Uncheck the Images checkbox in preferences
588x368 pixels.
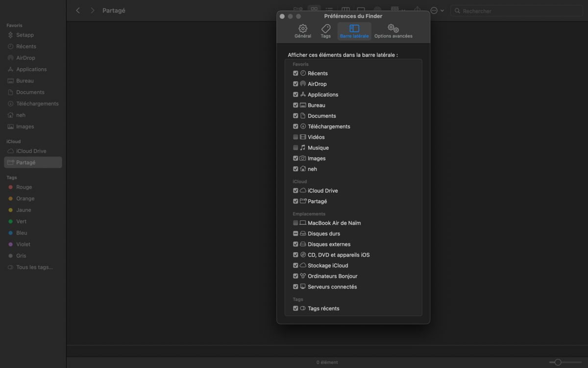(295, 158)
